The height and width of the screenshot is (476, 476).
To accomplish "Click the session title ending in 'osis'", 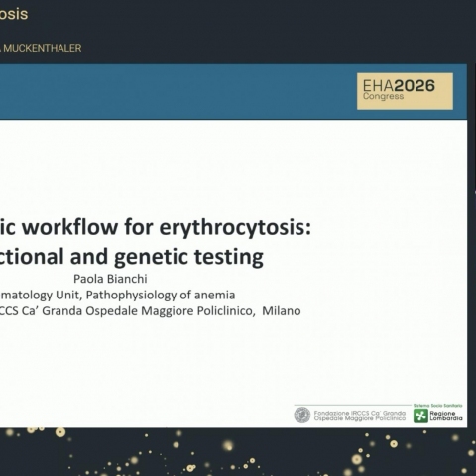I will tap(13, 14).
